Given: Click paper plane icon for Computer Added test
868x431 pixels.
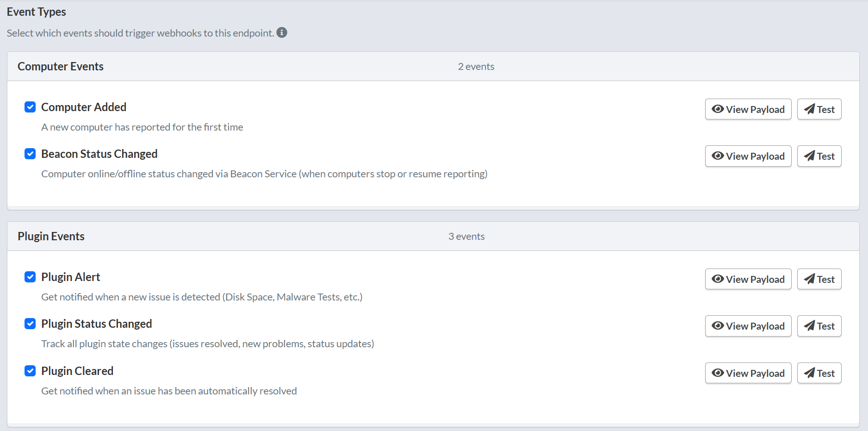Looking at the screenshot, I should tap(809, 109).
